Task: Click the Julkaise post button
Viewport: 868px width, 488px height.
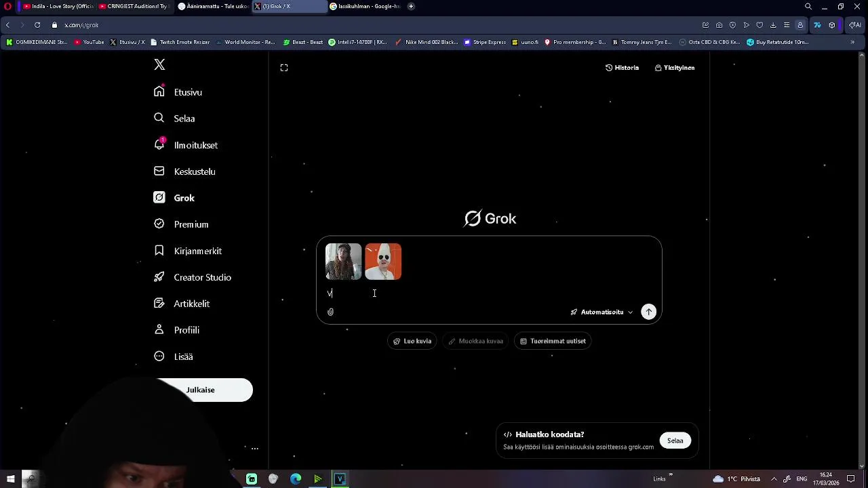Action: tap(201, 390)
